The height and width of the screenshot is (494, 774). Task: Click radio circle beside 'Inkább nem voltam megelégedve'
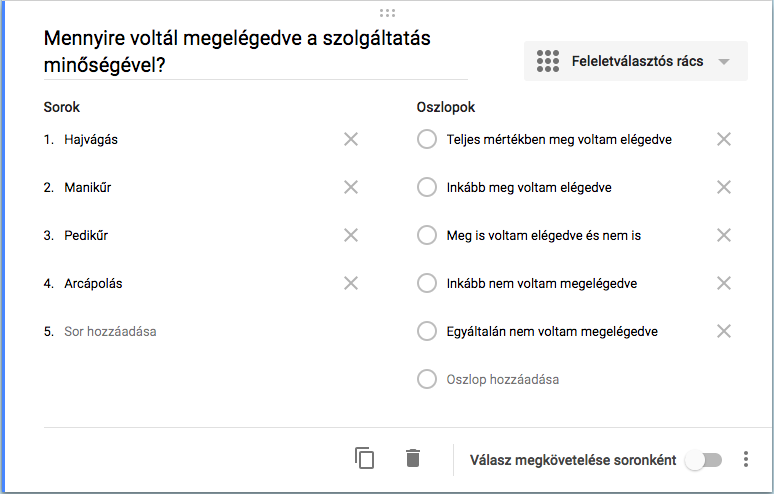(427, 283)
